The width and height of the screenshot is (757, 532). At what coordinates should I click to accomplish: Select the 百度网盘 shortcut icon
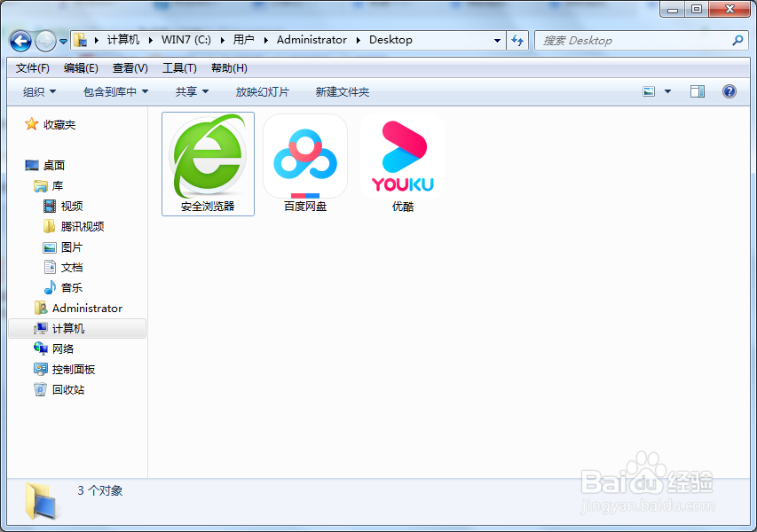point(305,164)
